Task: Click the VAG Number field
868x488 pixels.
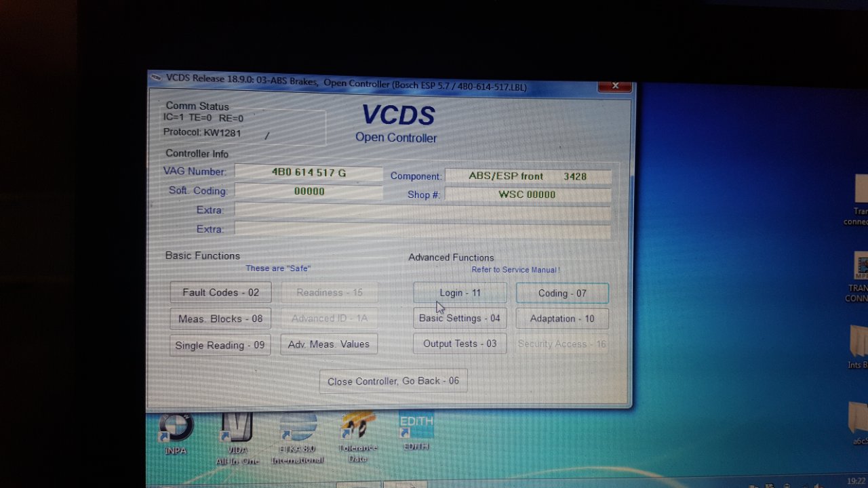Action: click(309, 173)
